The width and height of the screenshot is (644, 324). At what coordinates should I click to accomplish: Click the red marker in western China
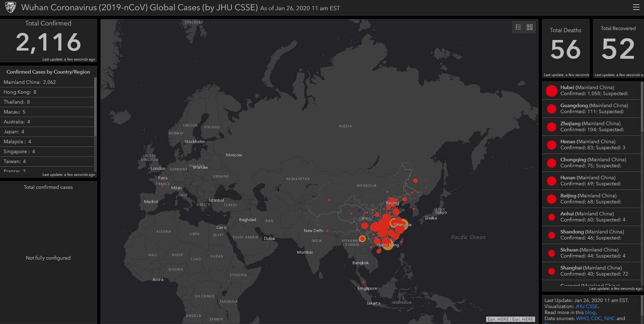point(329,200)
